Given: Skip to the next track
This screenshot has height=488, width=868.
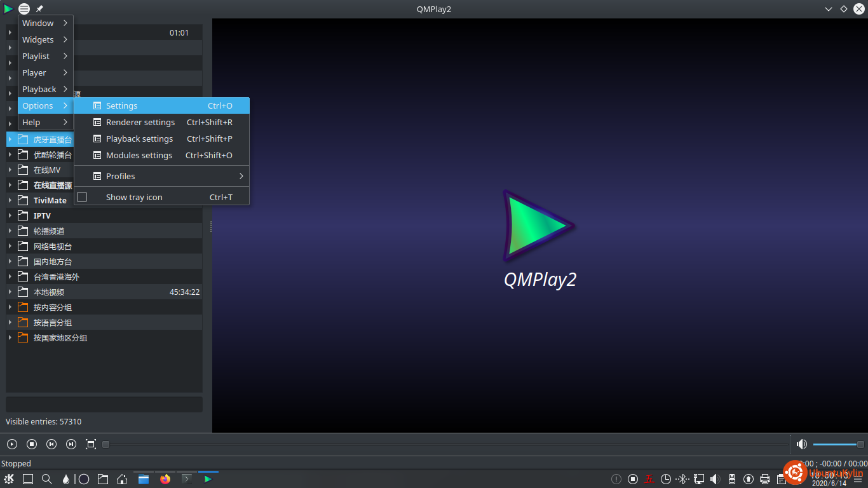Looking at the screenshot, I should 71,444.
